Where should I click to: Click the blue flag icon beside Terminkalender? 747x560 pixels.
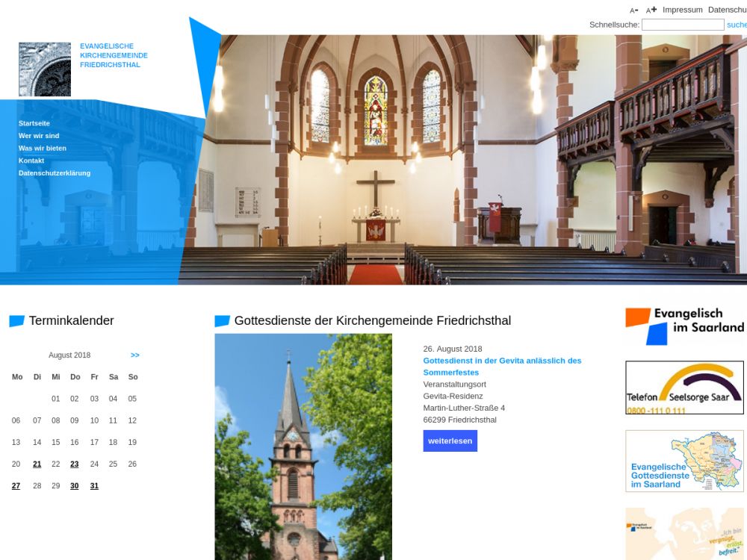click(x=16, y=321)
